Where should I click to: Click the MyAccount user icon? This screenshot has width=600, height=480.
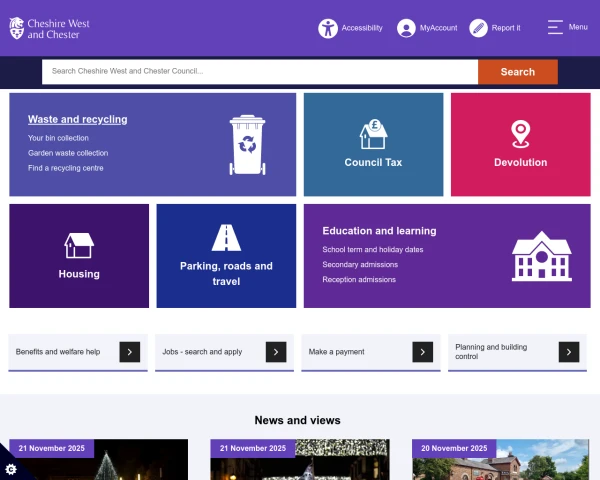(406, 28)
